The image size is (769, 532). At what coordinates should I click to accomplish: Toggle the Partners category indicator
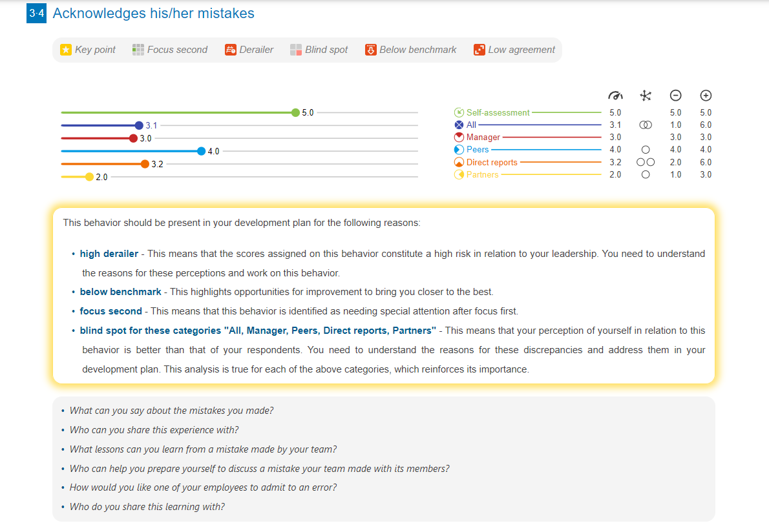coord(459,174)
